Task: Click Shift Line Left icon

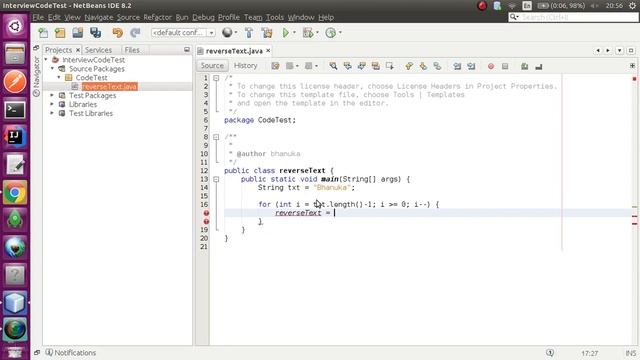Action: (x=457, y=66)
